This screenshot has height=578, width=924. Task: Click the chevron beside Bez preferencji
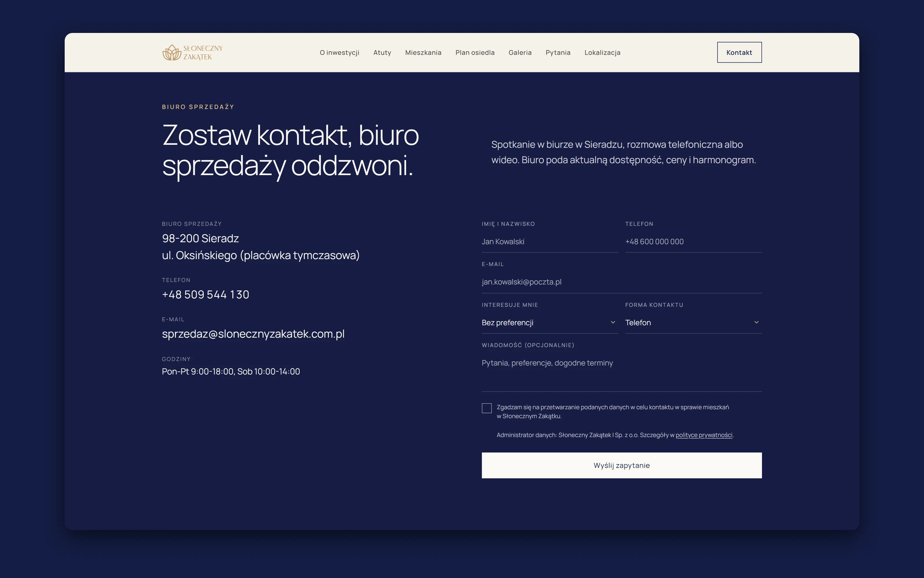(613, 322)
